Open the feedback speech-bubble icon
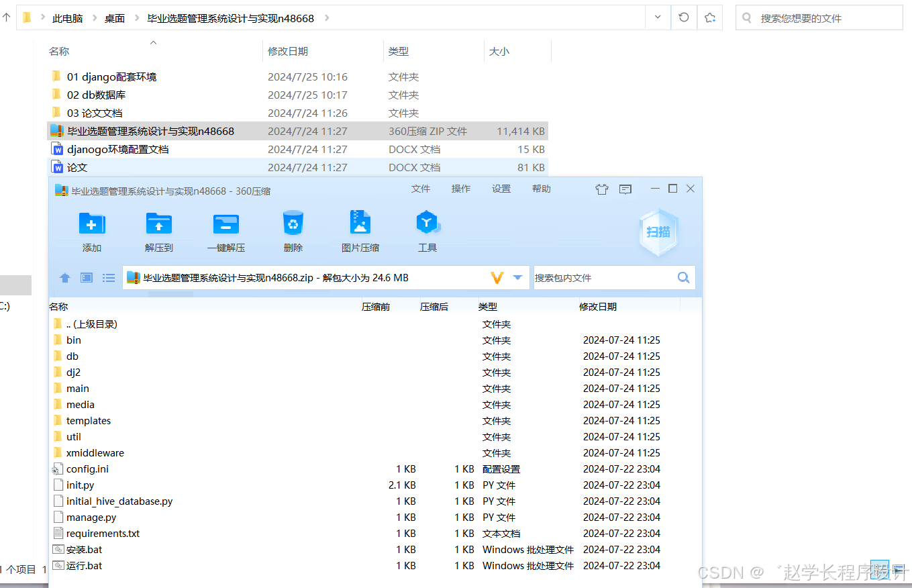This screenshot has width=912, height=588. pos(625,189)
